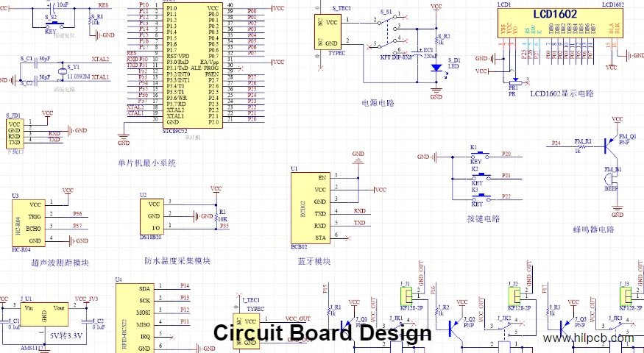Image resolution: width=644 pixels, height=353 pixels.
Task: Select the green J_J1 KF128-2P terminal
Action: (x=405, y=295)
